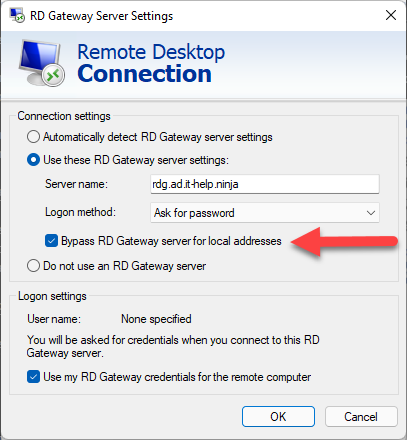
Task: Click the Remote Desktop Connection banner heading
Action: click(x=151, y=63)
